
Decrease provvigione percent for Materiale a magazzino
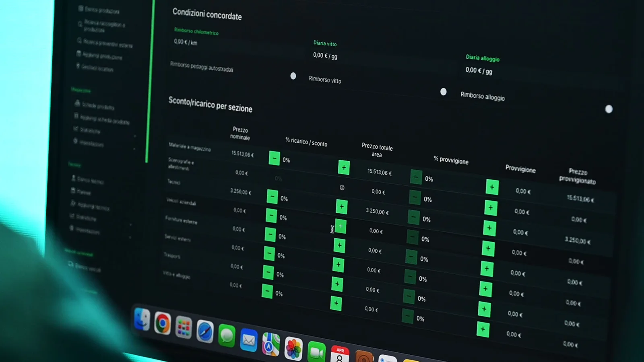(x=416, y=177)
